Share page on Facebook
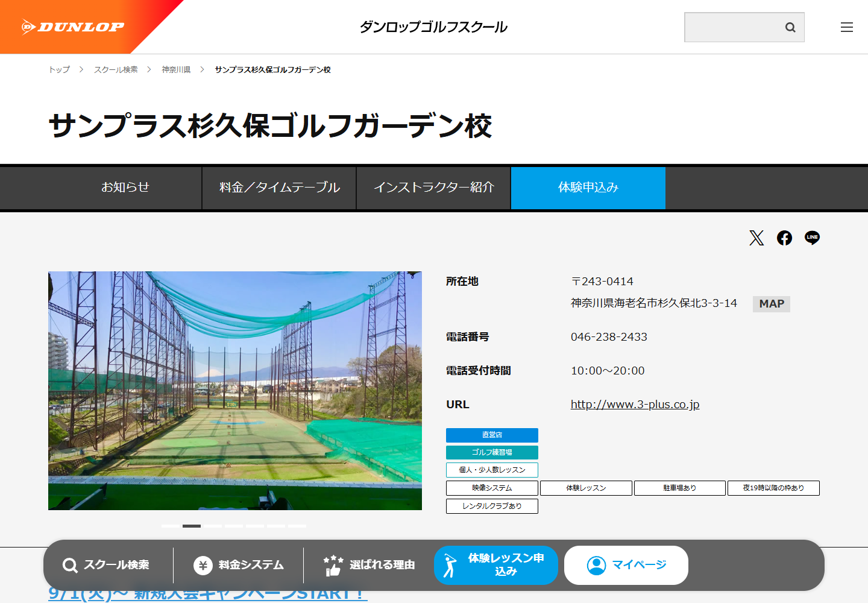868x603 pixels. point(784,238)
